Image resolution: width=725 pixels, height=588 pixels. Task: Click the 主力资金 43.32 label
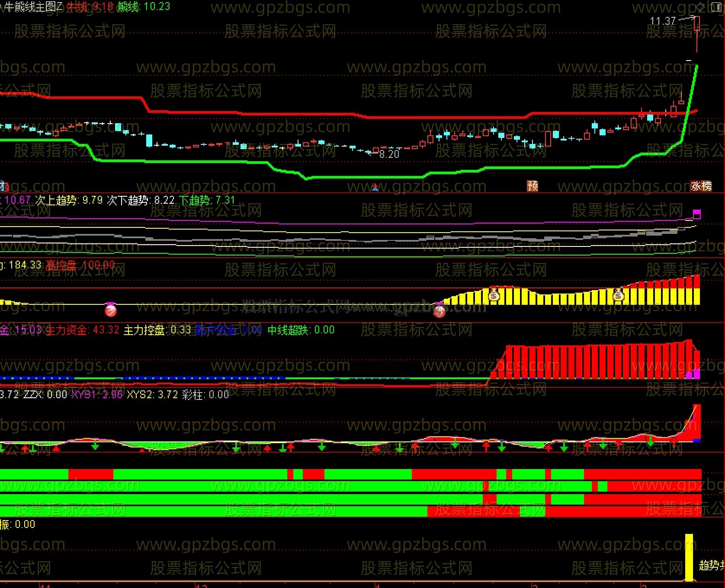(x=82, y=330)
